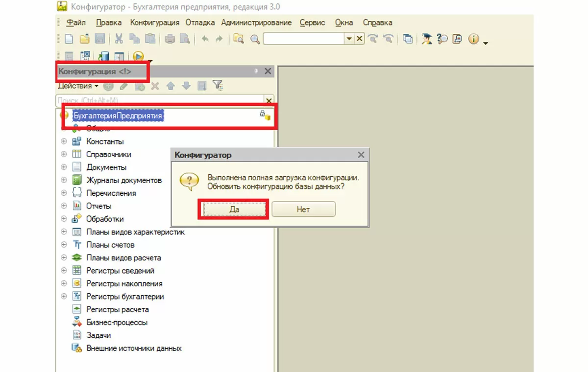The height and width of the screenshot is (372, 588).
Task: Open the toolbar search field dropdown arrow
Action: coord(349,39)
